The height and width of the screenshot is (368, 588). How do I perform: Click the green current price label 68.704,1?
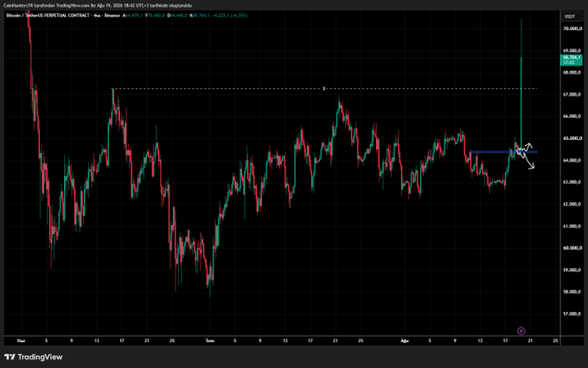571,60
